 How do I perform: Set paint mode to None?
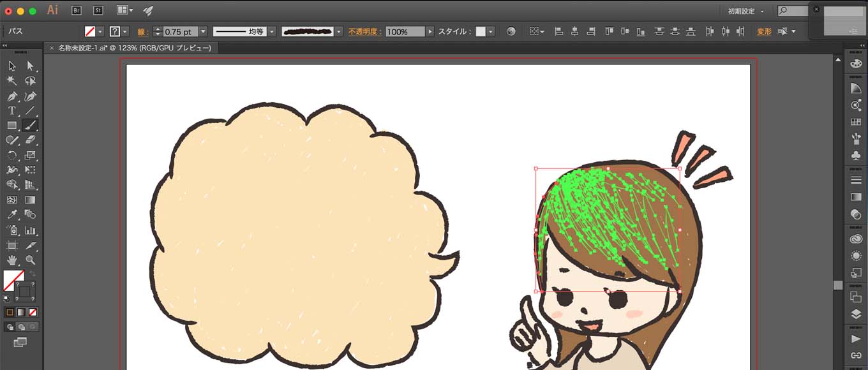pyautogui.click(x=33, y=313)
